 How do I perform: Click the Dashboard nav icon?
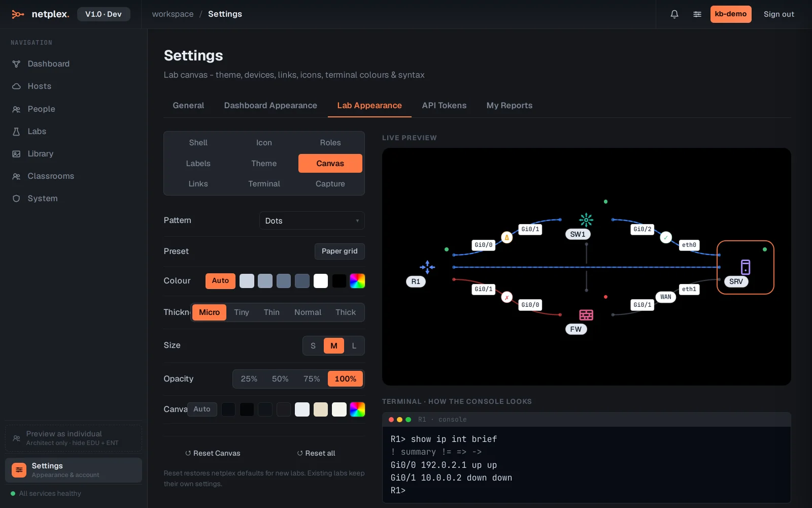(16, 64)
